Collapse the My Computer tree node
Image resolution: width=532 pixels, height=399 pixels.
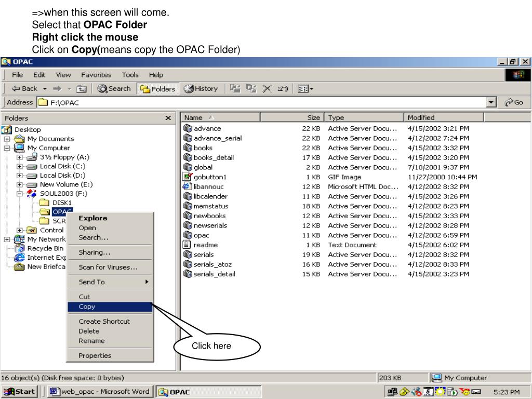pos(7,148)
